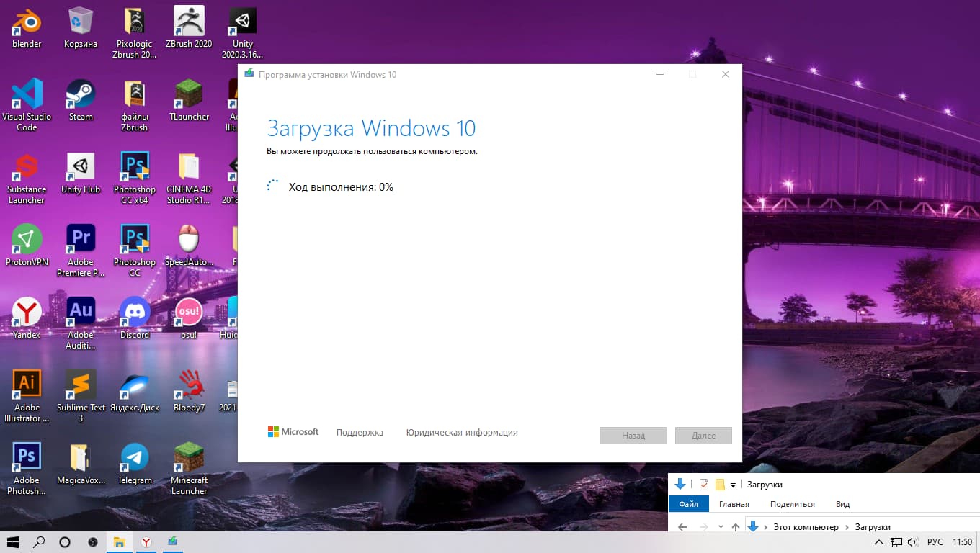Open OBS Studio from the taskbar
Viewport: 980px width, 553px height.
[x=92, y=542]
